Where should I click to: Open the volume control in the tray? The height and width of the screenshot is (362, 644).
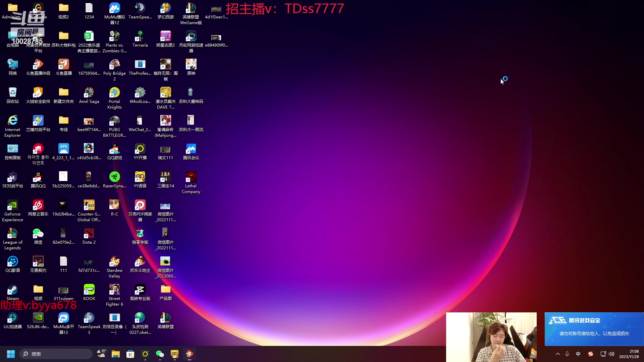(611, 354)
